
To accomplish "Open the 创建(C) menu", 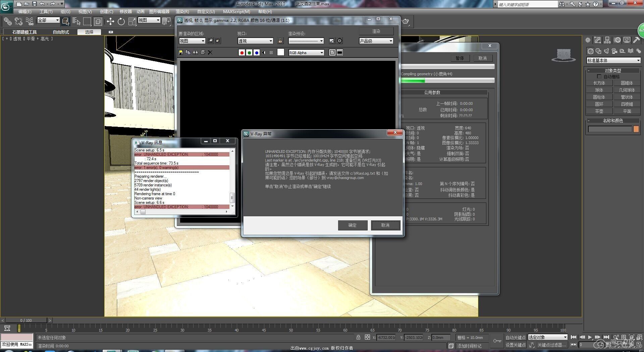I will pyautogui.click(x=107, y=11).
